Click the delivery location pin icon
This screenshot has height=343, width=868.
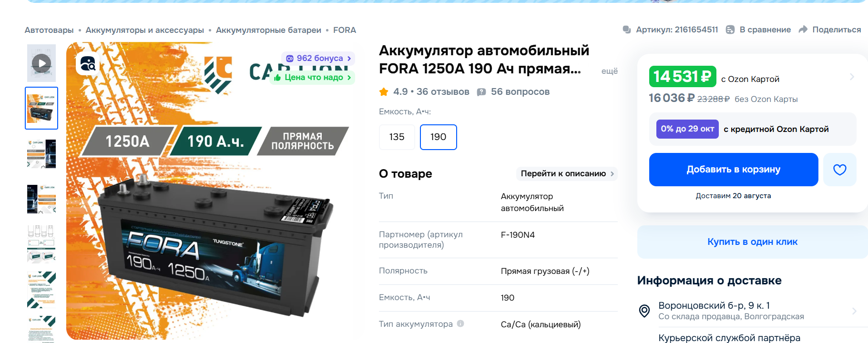644,311
